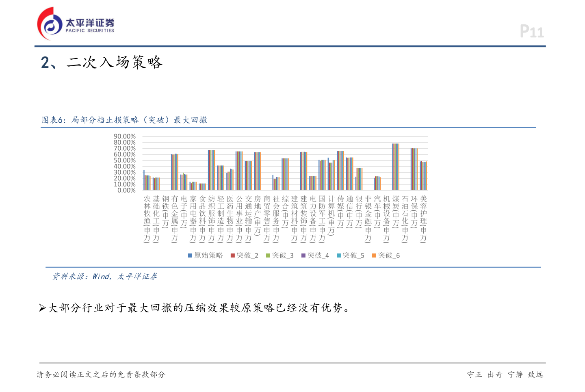Viewport: 585px width, 392px height.
Task: Select the 突破_6 legend label
Action: (x=389, y=256)
